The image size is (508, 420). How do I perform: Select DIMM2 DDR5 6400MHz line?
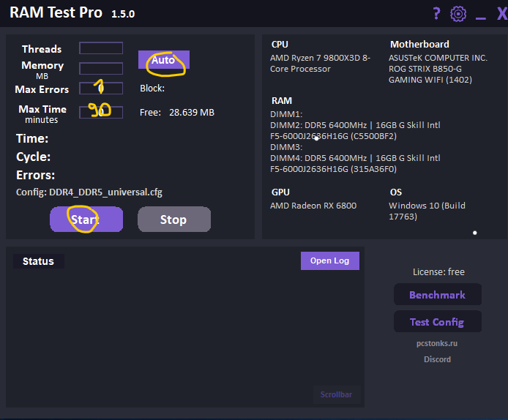355,125
